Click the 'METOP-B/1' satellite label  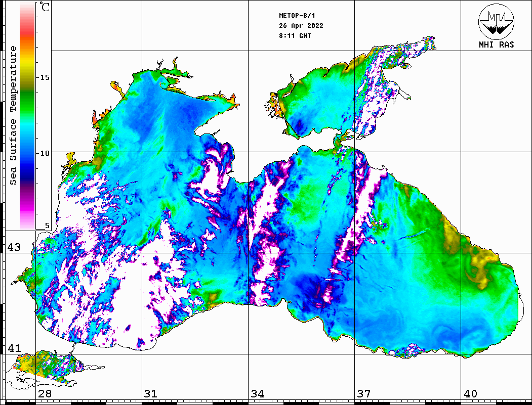(297, 16)
